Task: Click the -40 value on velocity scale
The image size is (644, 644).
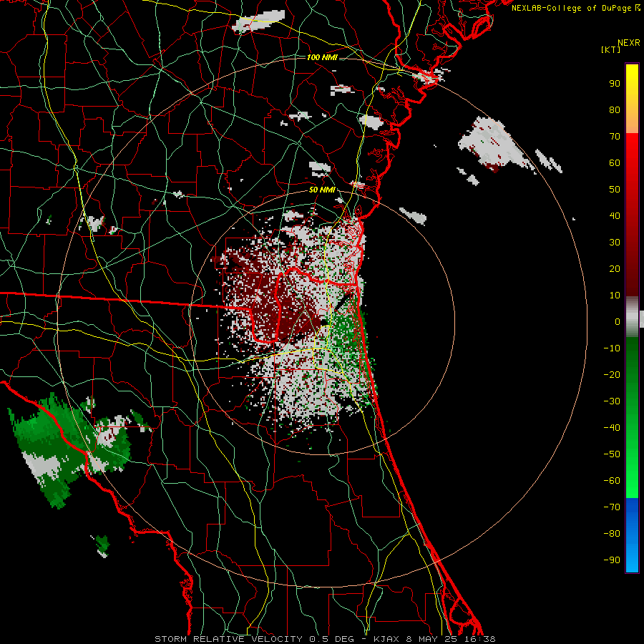Action: click(x=612, y=428)
